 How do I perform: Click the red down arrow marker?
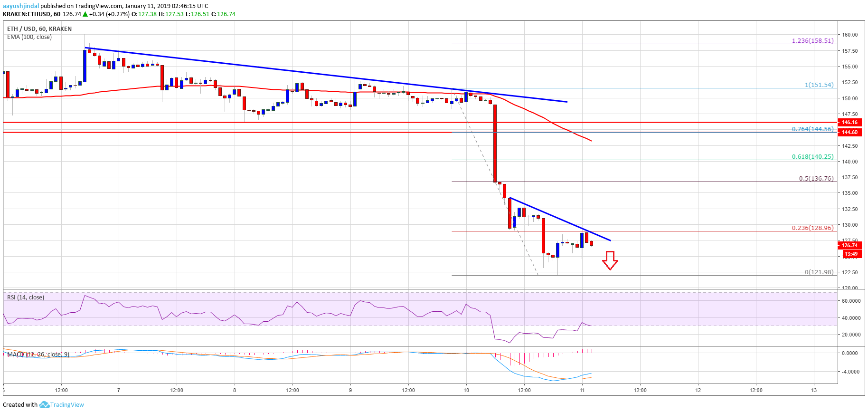(x=610, y=260)
